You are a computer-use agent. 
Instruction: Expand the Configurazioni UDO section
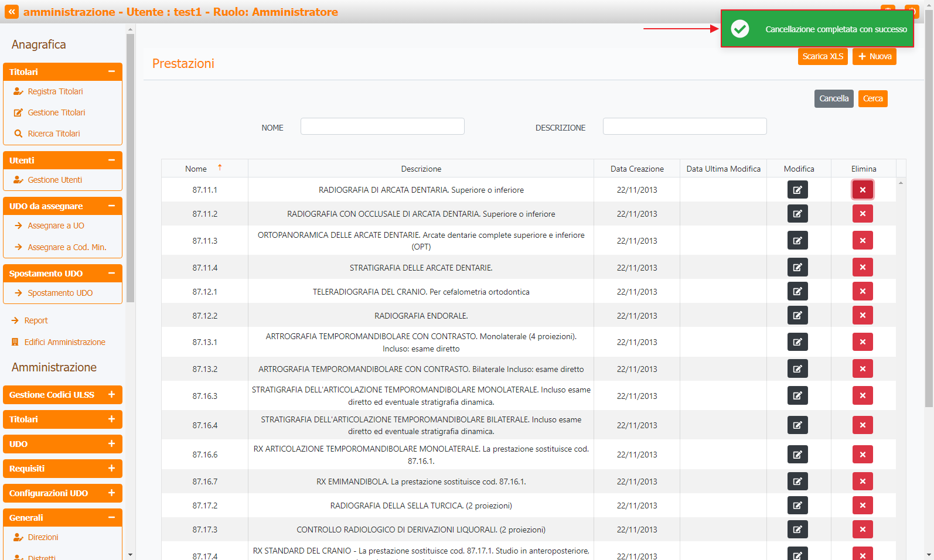(x=111, y=493)
